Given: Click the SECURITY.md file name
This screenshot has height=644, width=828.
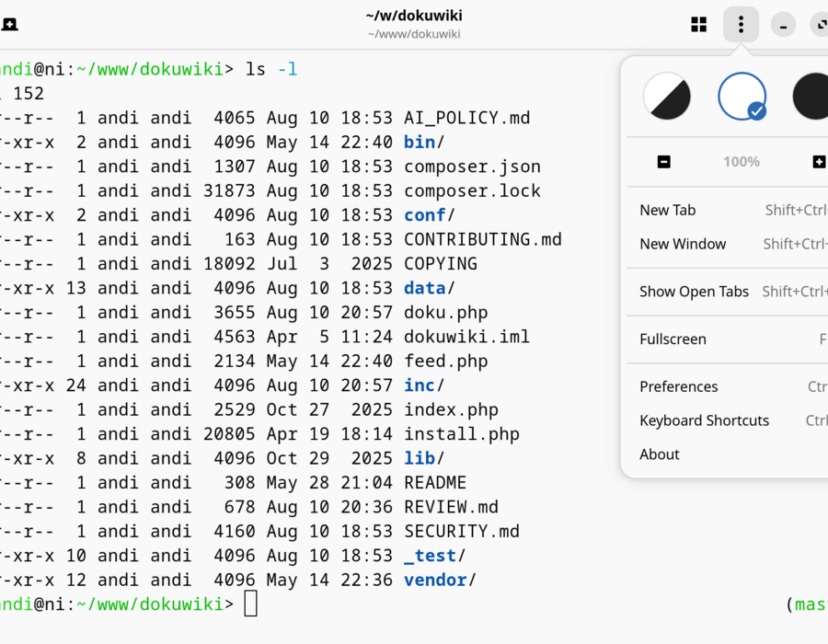Looking at the screenshot, I should click(462, 531).
